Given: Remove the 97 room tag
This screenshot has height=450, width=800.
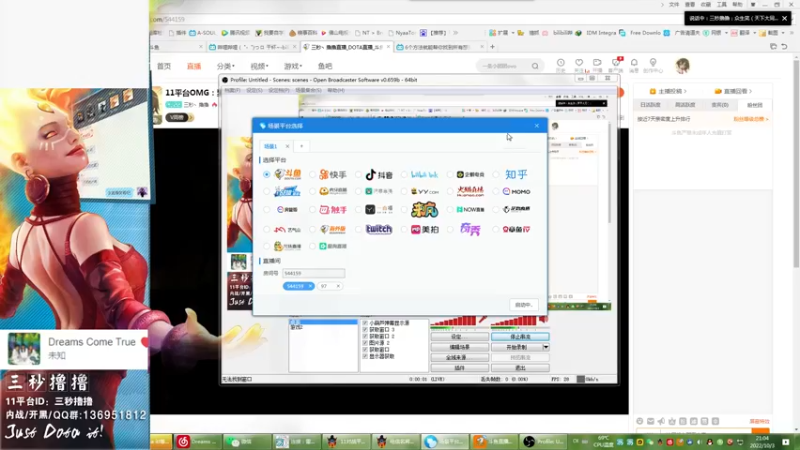Looking at the screenshot, I should click(x=338, y=286).
